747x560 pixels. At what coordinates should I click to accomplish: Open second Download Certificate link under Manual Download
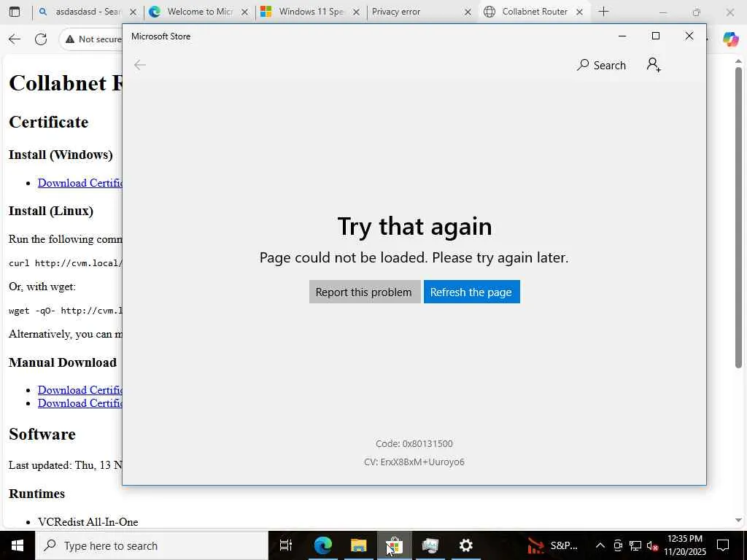click(80, 403)
